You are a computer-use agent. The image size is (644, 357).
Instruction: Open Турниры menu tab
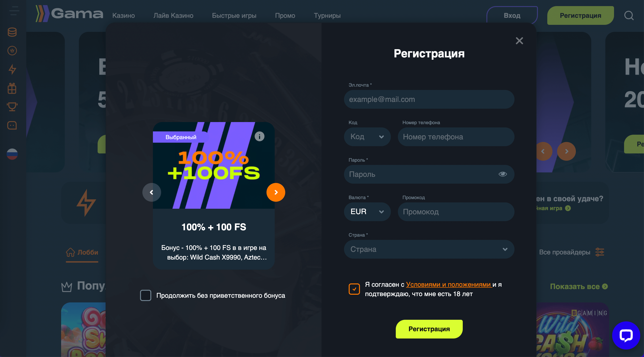point(327,15)
